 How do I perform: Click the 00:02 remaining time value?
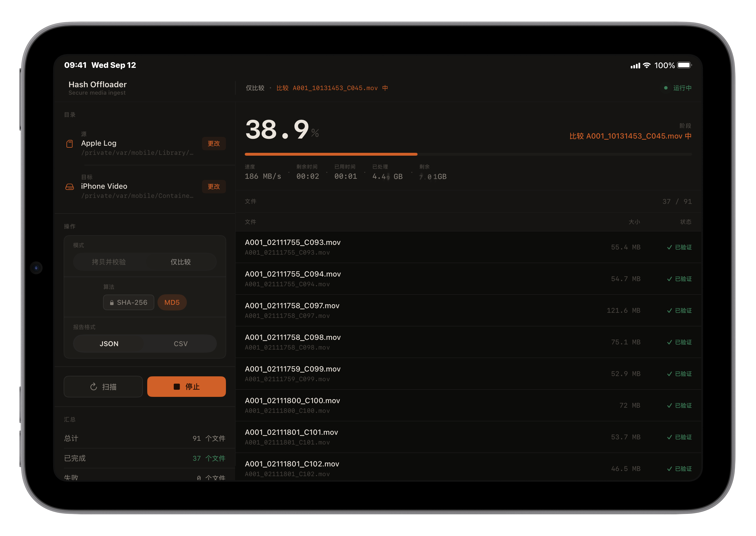point(308,176)
